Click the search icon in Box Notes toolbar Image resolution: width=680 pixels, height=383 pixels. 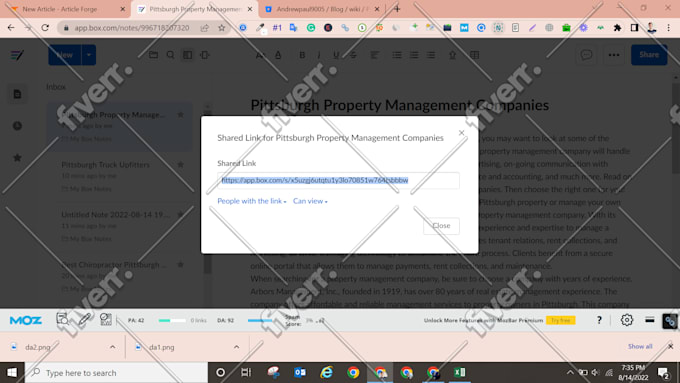pyautogui.click(x=170, y=55)
